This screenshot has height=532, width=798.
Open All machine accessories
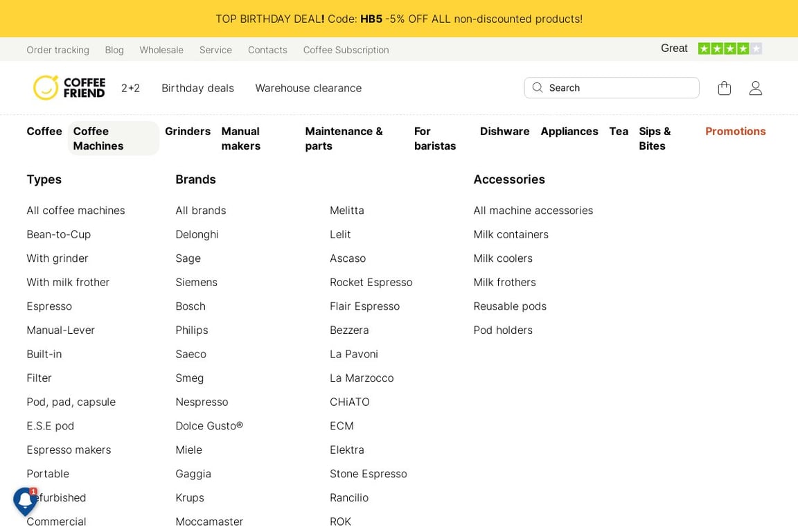(x=533, y=211)
